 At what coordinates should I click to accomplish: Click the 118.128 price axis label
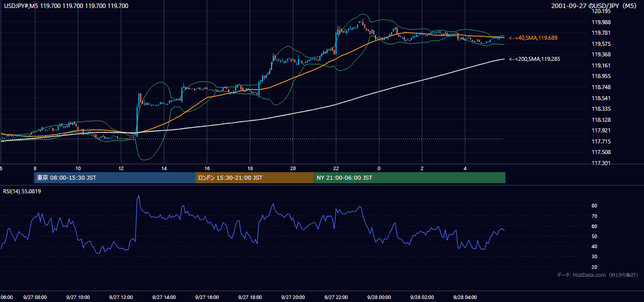601,120
